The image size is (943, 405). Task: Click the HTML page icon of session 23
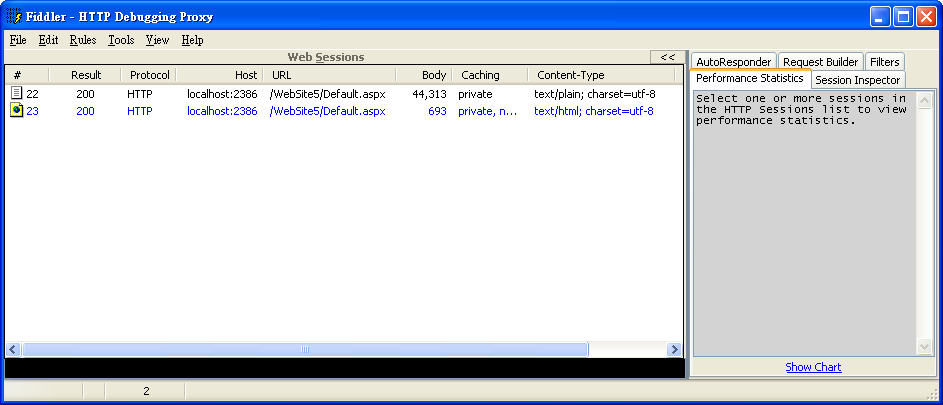click(x=17, y=111)
